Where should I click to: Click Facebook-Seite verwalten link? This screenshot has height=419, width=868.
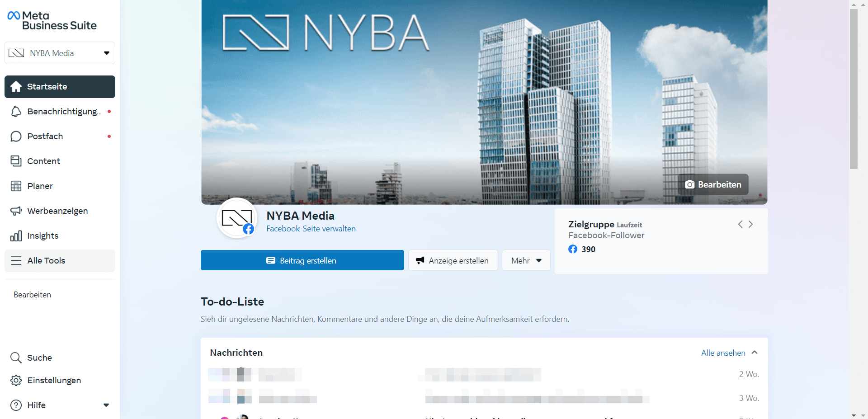(311, 229)
